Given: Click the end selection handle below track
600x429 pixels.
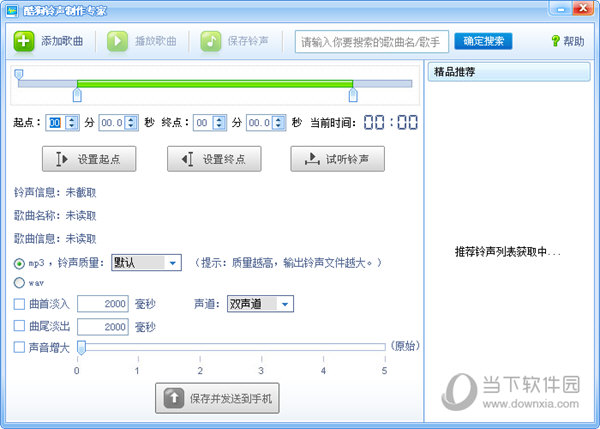Looking at the screenshot, I should tap(353, 95).
